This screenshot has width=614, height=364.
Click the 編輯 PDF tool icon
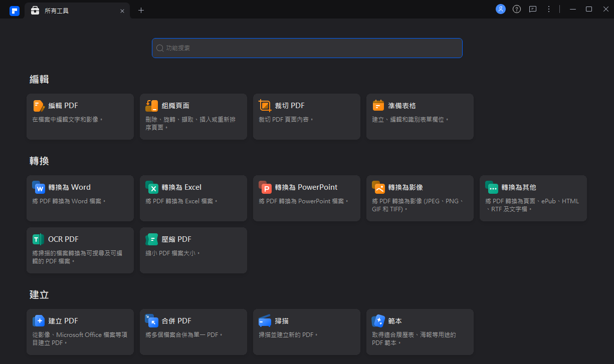(x=39, y=106)
